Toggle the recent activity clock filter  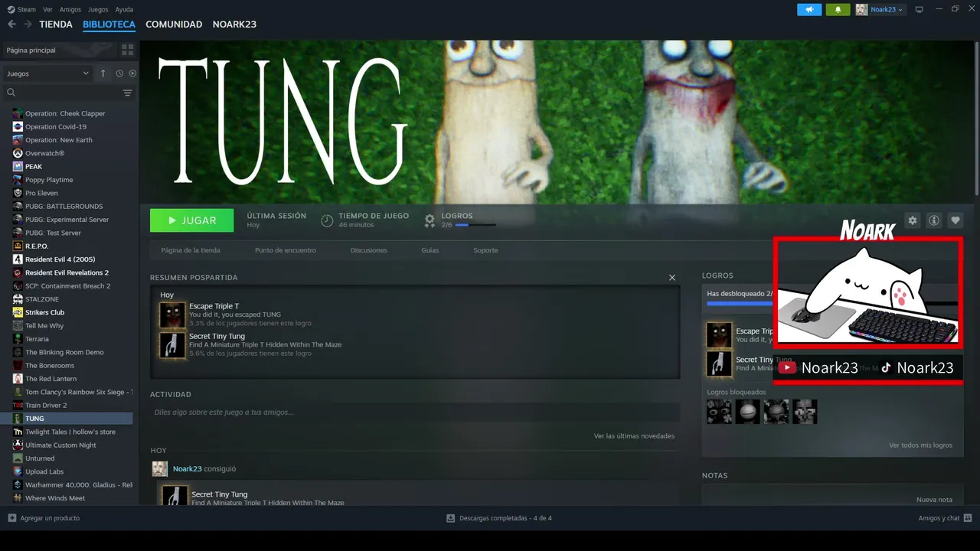click(119, 73)
